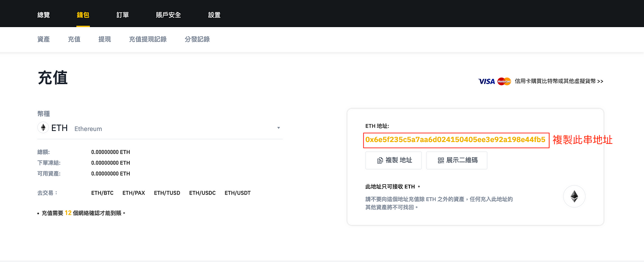Open the credit card purchase link
The height and width of the screenshot is (262, 644).
coord(559,81)
